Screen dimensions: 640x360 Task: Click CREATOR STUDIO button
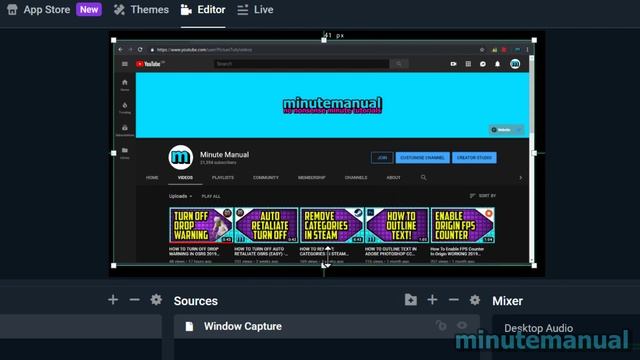point(474,158)
